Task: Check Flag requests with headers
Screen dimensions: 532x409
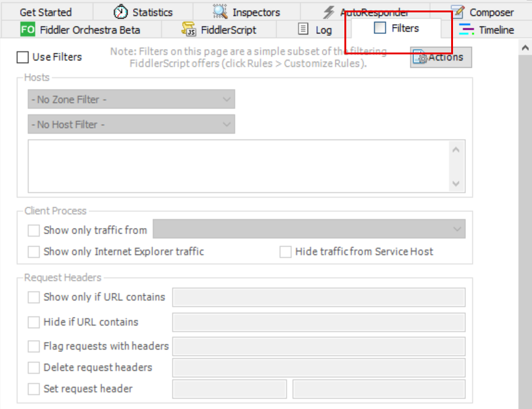Action: (x=33, y=347)
